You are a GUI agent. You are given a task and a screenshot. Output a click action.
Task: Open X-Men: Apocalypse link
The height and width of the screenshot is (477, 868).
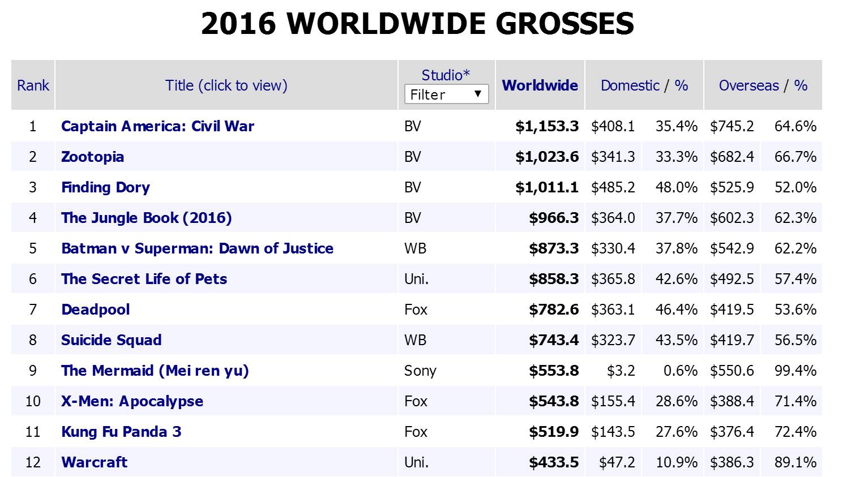132,401
